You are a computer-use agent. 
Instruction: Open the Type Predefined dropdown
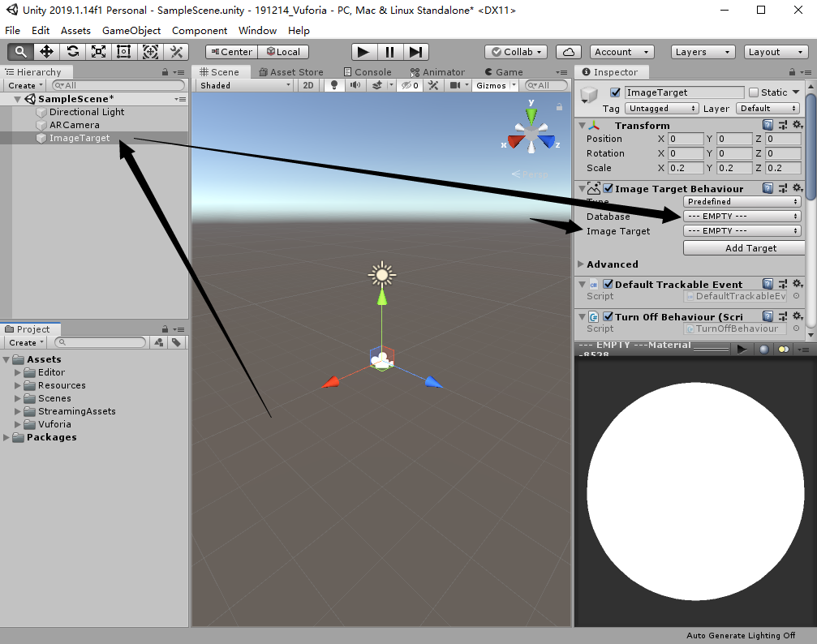742,201
